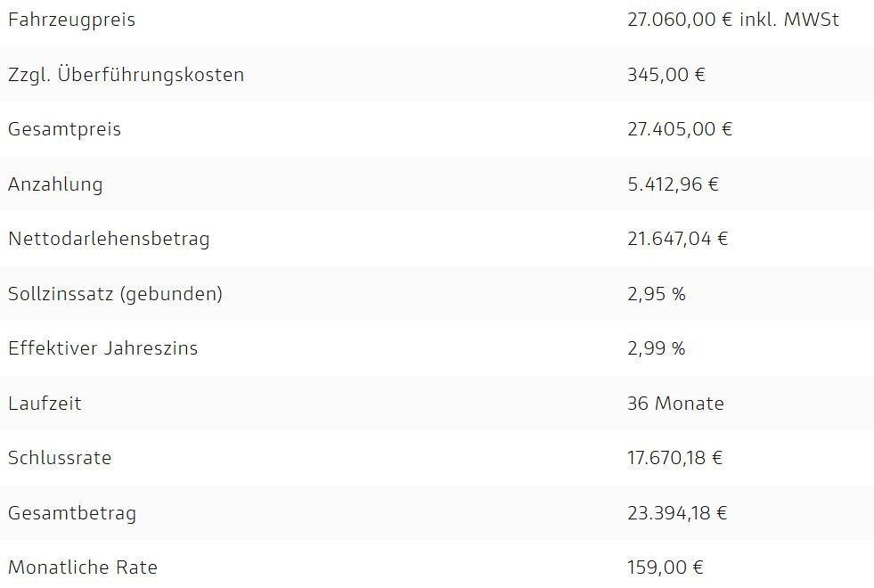This screenshot has width=874, height=588.
Task: Click the Laufzeit label
Action: tap(45, 403)
